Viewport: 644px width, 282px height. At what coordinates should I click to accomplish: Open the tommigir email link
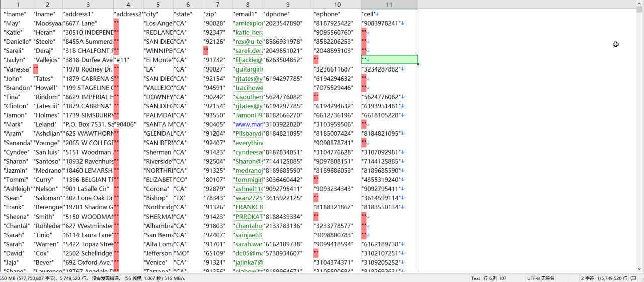(249, 179)
